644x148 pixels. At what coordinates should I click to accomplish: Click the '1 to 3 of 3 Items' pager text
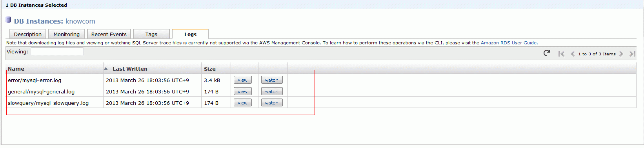(597, 54)
